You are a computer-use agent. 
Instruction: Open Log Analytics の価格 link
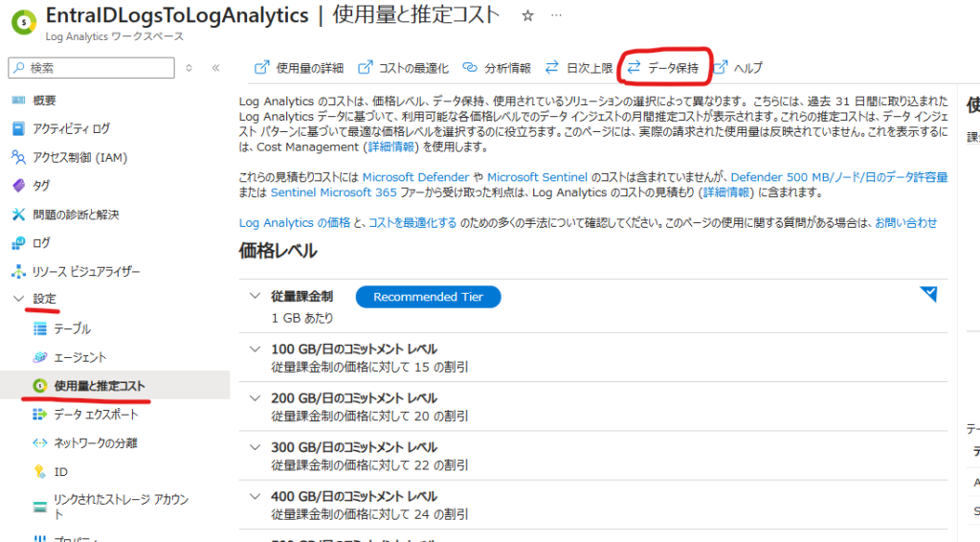(295, 222)
